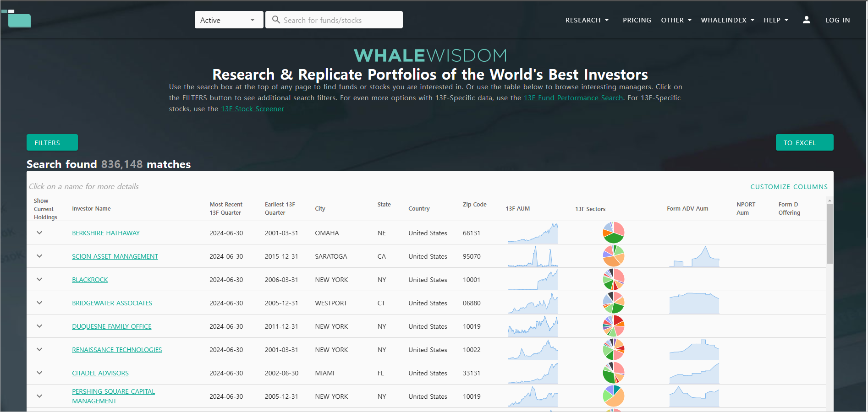View Renaissance Technologies sector pie chart
The width and height of the screenshot is (868, 412).
coord(613,349)
